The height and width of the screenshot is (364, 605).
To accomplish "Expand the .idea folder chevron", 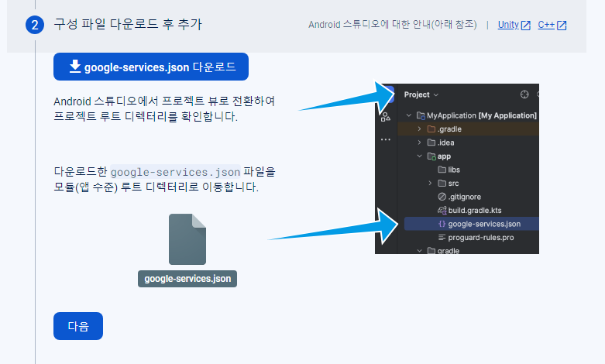I will click(x=419, y=143).
